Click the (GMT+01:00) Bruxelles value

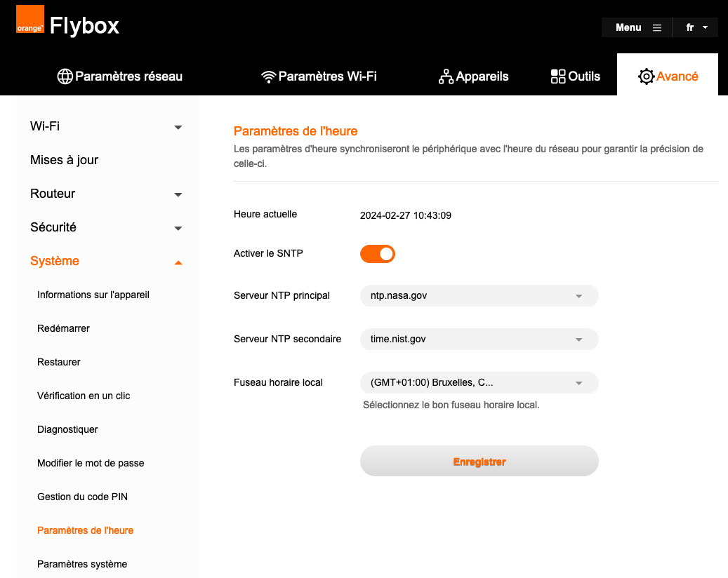432,383
